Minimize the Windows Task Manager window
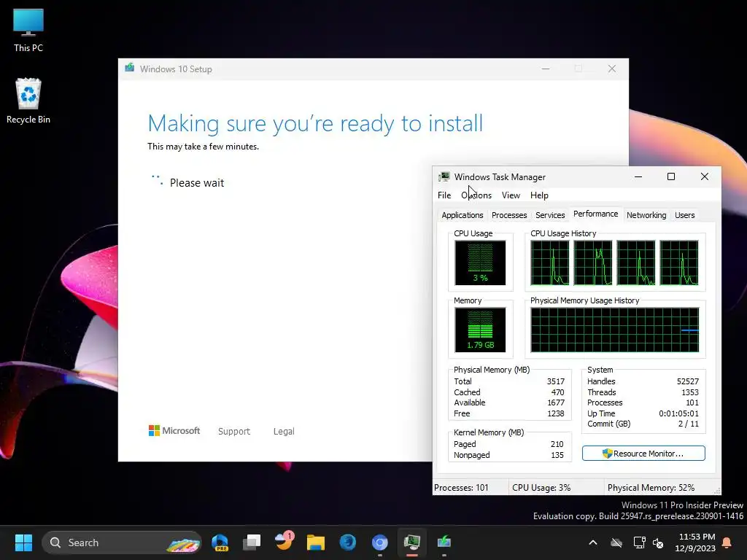 [x=638, y=176]
